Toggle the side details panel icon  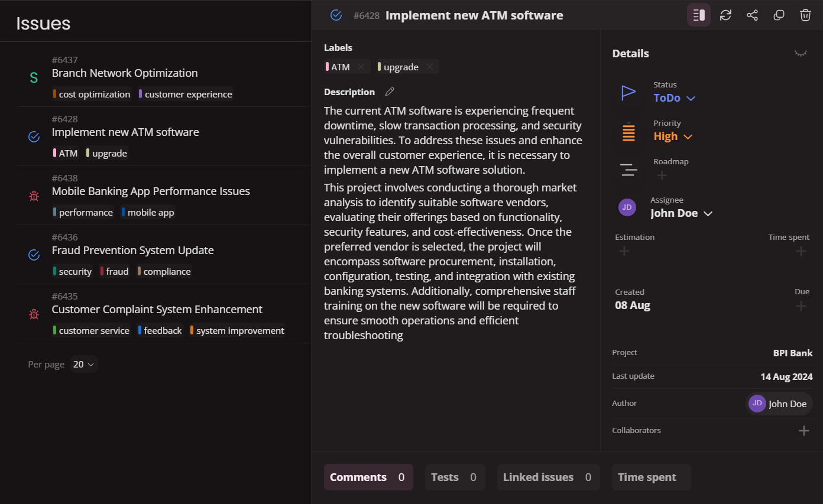click(x=699, y=15)
